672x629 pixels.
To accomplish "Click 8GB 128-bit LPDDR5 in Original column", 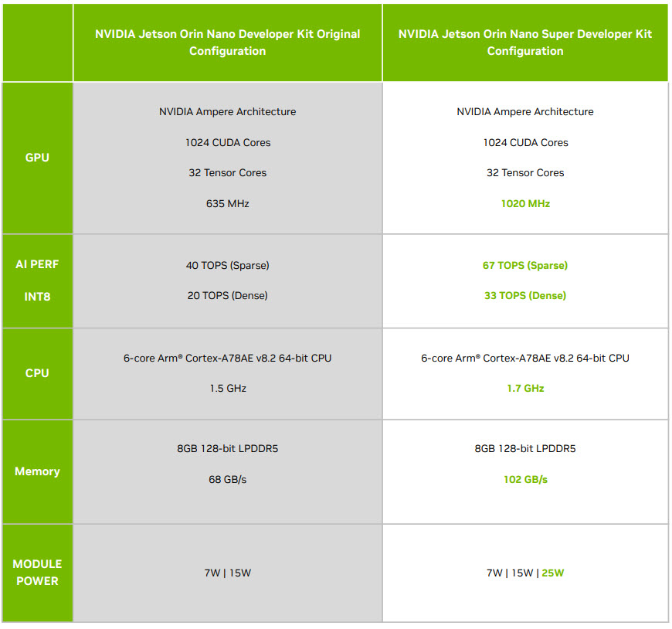I will [x=228, y=448].
